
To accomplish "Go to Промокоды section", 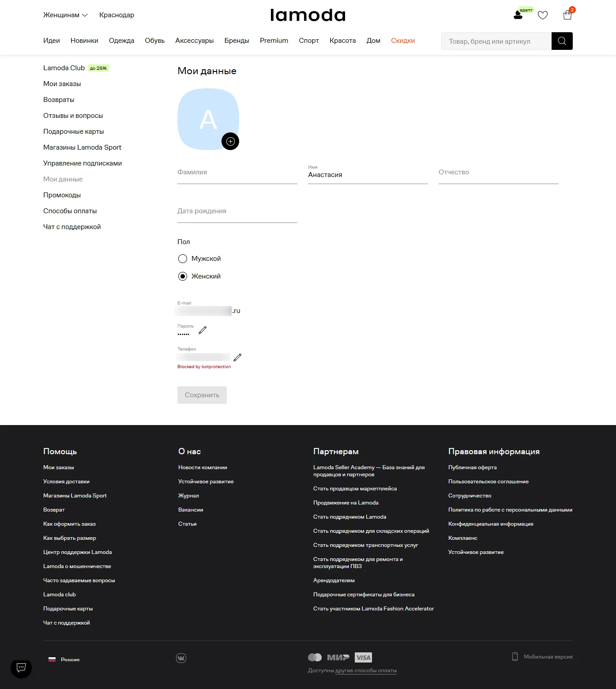I will (x=62, y=195).
